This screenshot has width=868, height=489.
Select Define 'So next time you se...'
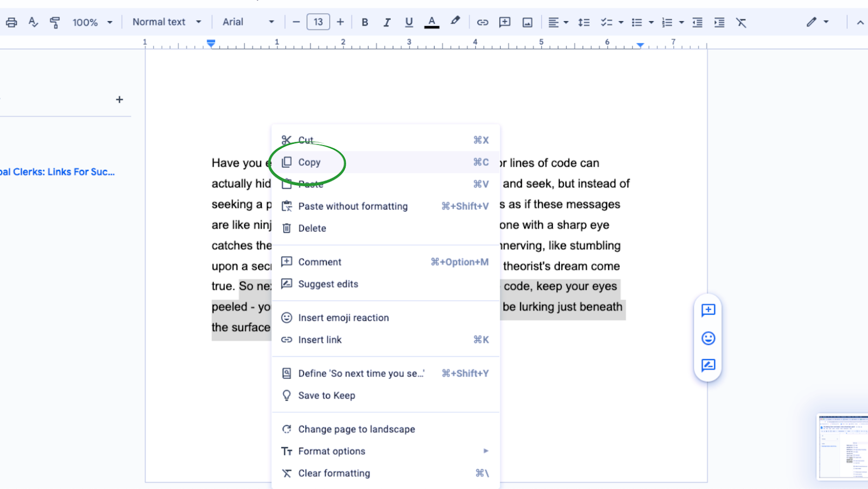click(385, 373)
